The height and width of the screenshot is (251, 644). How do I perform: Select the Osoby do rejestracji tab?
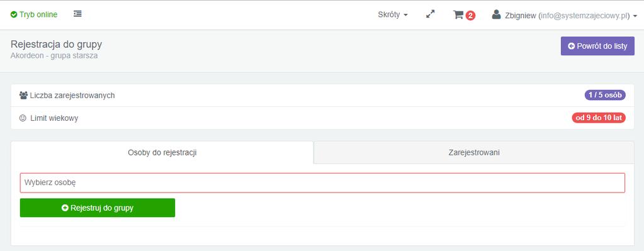162,153
